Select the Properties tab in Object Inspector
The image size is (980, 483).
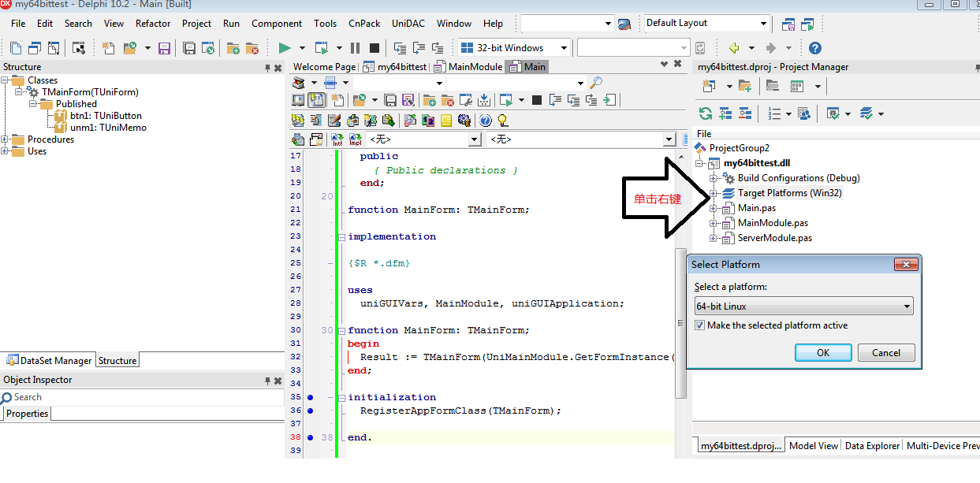(28, 414)
